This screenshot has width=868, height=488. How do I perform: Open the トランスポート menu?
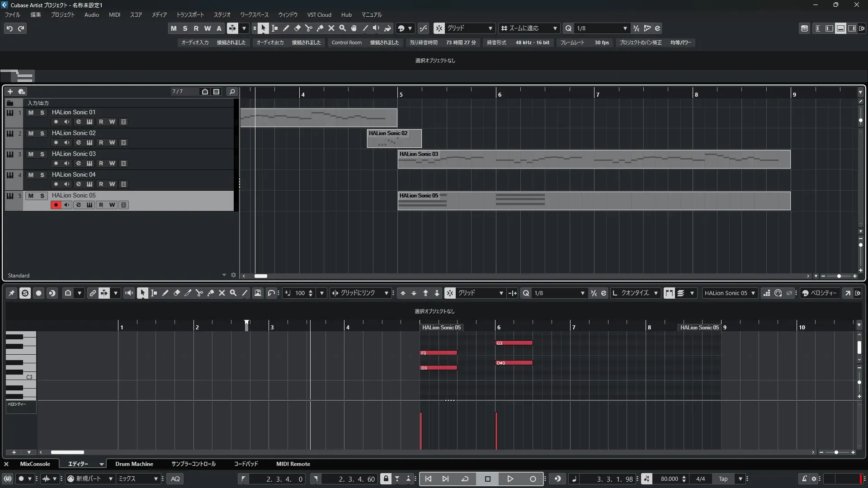click(x=190, y=15)
